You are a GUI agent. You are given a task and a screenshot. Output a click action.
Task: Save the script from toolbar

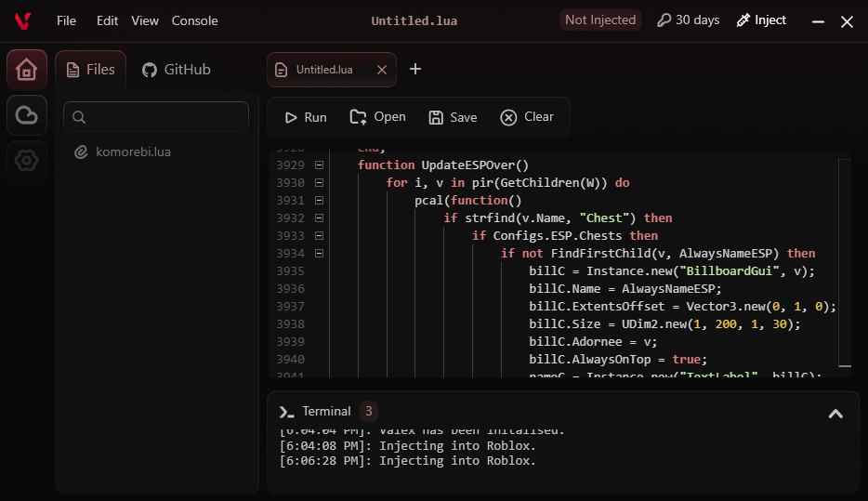[453, 117]
